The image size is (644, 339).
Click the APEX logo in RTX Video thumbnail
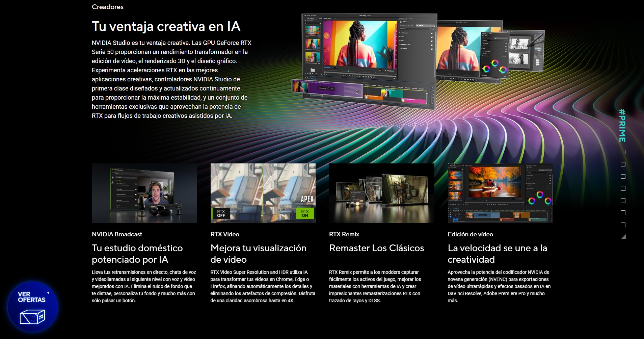307,200
